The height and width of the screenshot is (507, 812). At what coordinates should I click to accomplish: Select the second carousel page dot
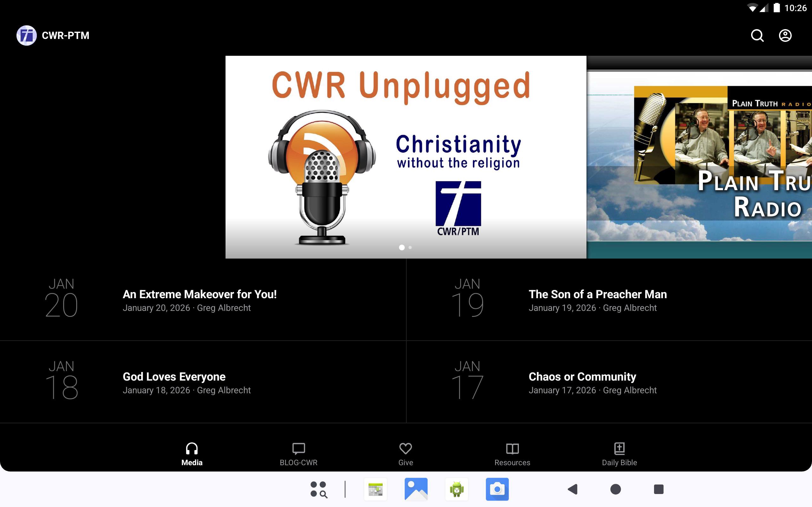[x=410, y=247]
